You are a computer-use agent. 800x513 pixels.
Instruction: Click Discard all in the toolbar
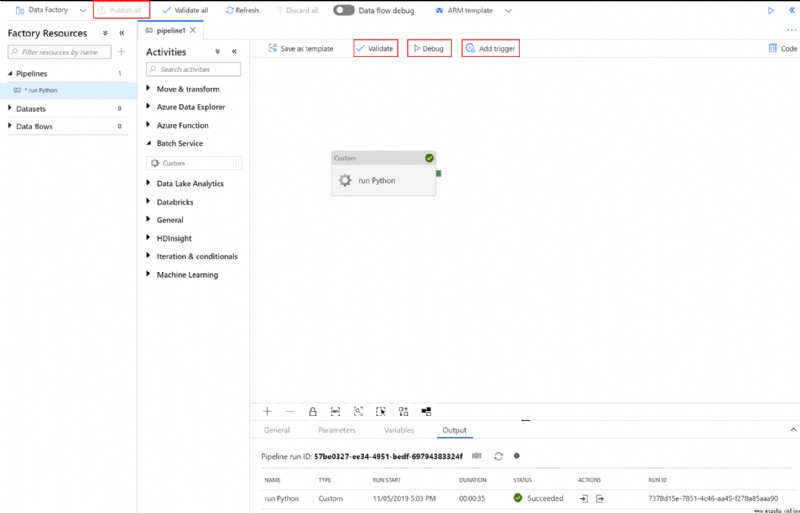click(x=297, y=10)
